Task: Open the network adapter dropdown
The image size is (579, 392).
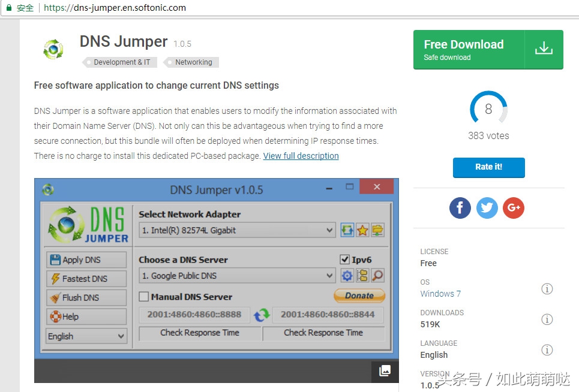Action: (x=237, y=231)
